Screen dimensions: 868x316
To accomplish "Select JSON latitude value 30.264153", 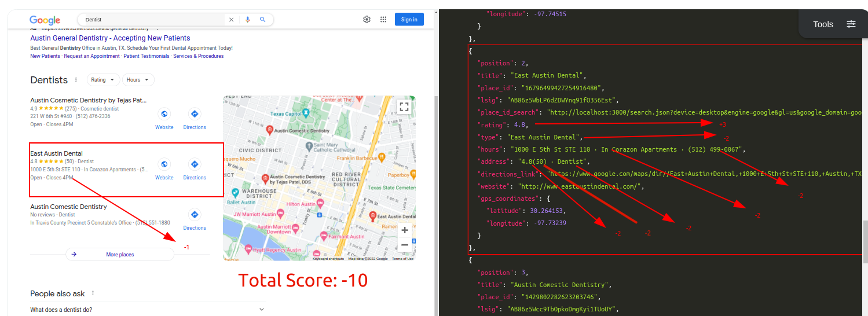I will point(547,211).
